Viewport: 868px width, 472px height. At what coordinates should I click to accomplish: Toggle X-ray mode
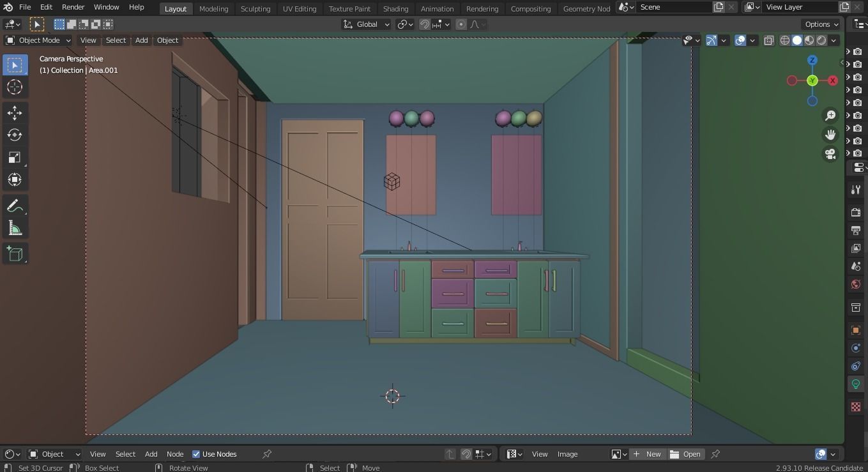(x=769, y=40)
